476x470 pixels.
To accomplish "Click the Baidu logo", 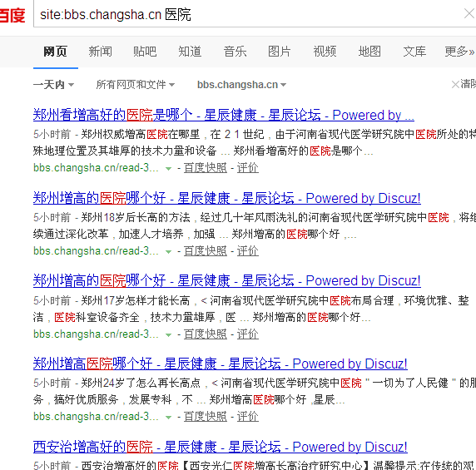I will pyautogui.click(x=12, y=15).
